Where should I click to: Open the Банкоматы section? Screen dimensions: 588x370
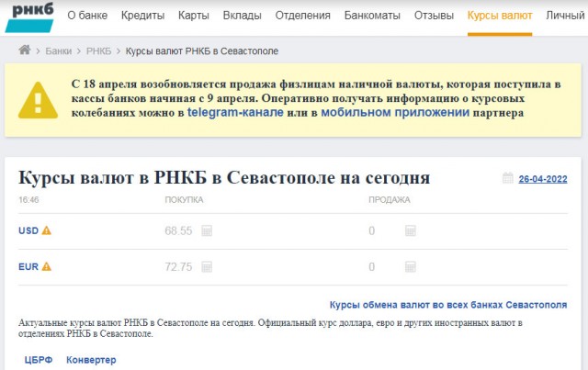pos(372,16)
